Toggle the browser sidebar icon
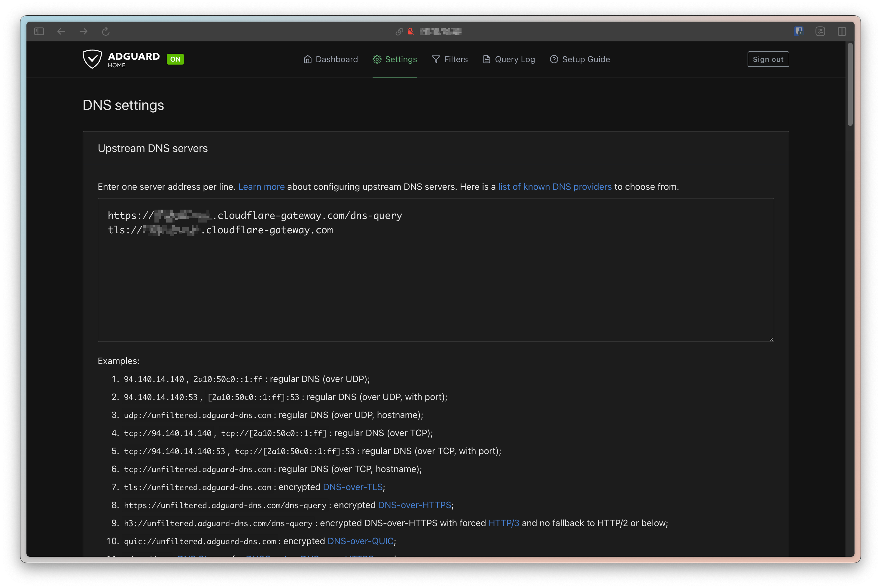The height and width of the screenshot is (588, 881). pyautogui.click(x=39, y=32)
